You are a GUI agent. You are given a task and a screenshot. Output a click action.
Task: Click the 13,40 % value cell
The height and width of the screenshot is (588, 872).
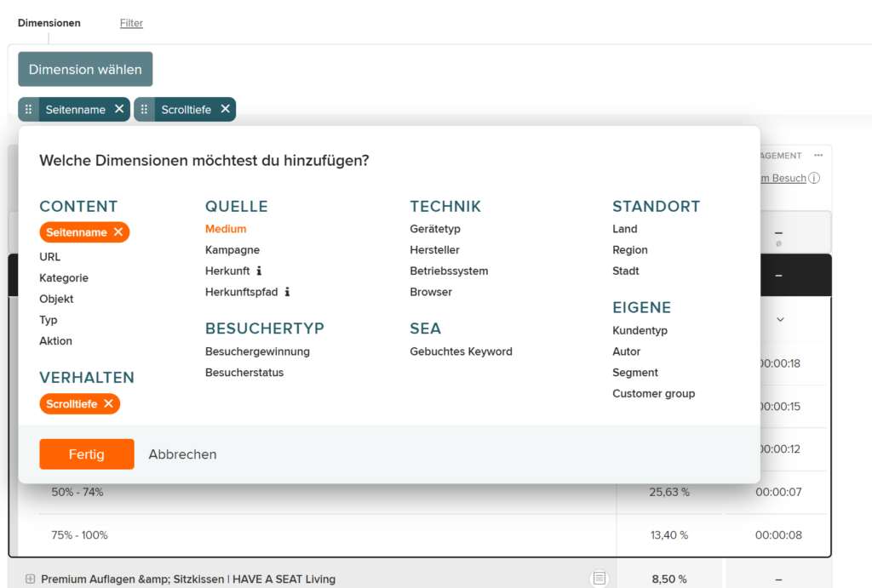point(669,535)
